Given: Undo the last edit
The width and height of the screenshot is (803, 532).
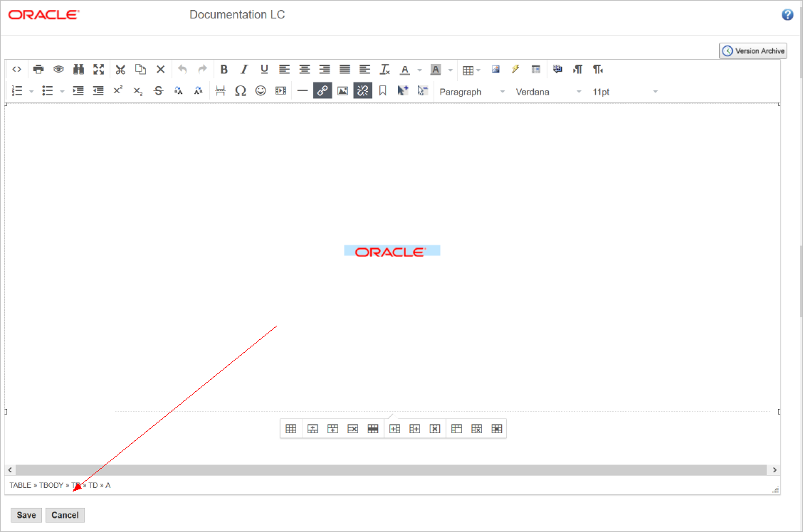Looking at the screenshot, I should (x=182, y=70).
